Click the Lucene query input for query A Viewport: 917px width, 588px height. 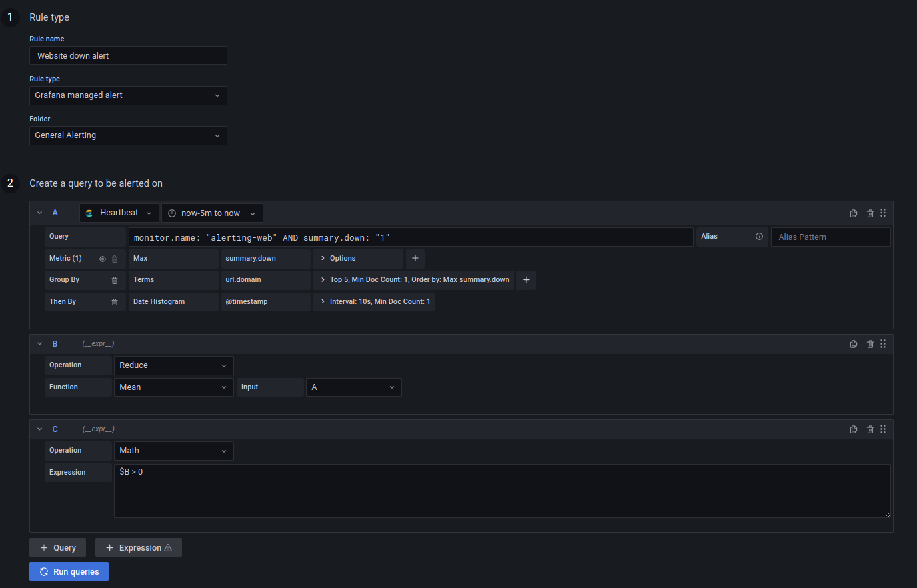[411, 237]
